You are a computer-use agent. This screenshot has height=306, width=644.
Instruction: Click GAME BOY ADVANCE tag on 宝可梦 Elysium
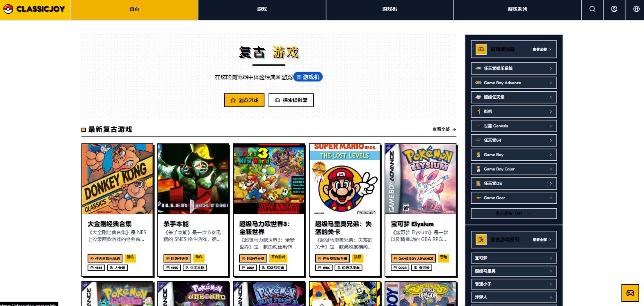(x=413, y=258)
